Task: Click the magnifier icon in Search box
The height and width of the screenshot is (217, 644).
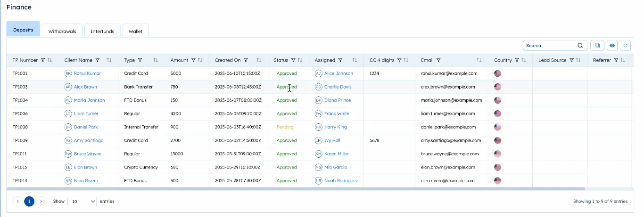Action: 580,46
